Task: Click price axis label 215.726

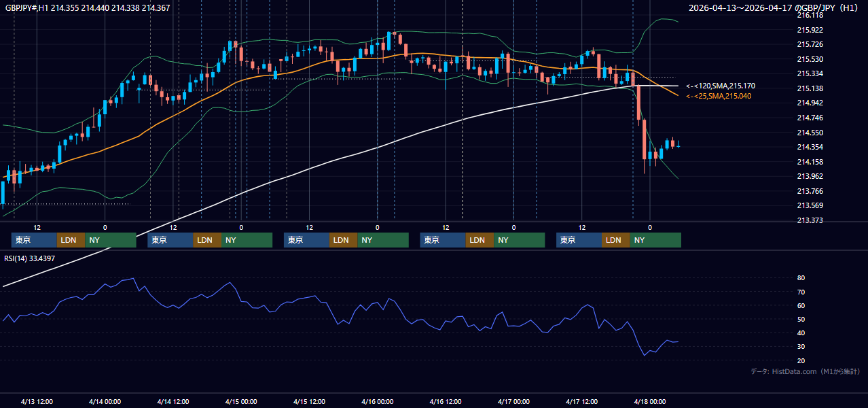Action: (810, 44)
